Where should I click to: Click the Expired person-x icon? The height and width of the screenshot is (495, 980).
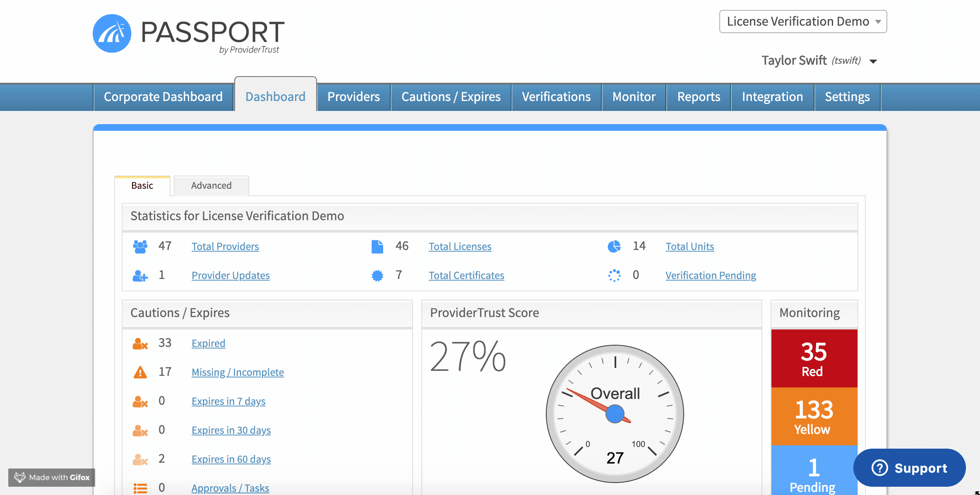pyautogui.click(x=140, y=344)
